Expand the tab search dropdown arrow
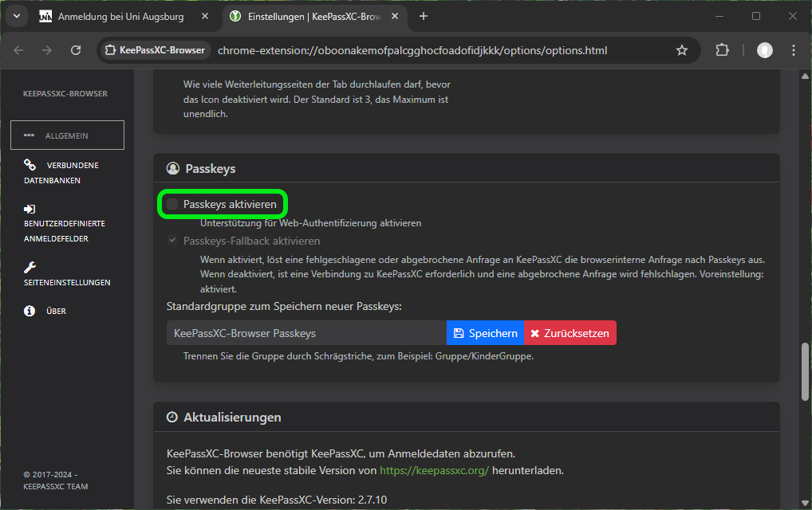The height and width of the screenshot is (510, 812). coord(16,16)
